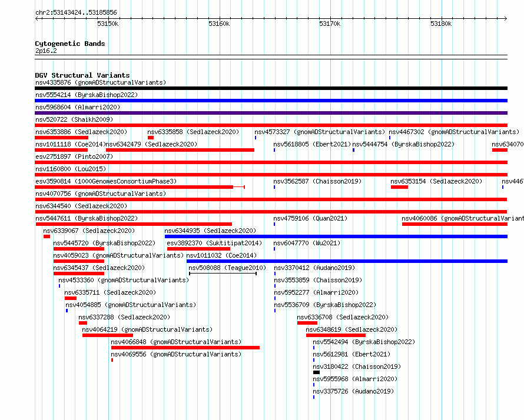Select the nsv3180422 Chaisson2019 label
This screenshot has height=420, width=524.
357,366
